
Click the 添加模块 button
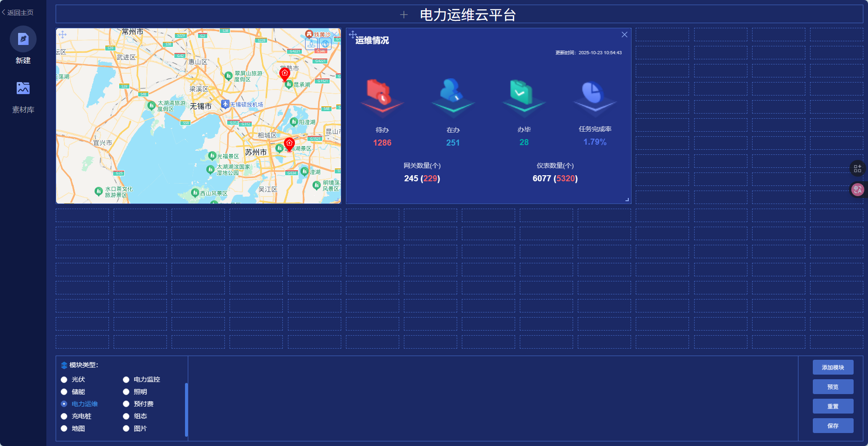point(833,367)
